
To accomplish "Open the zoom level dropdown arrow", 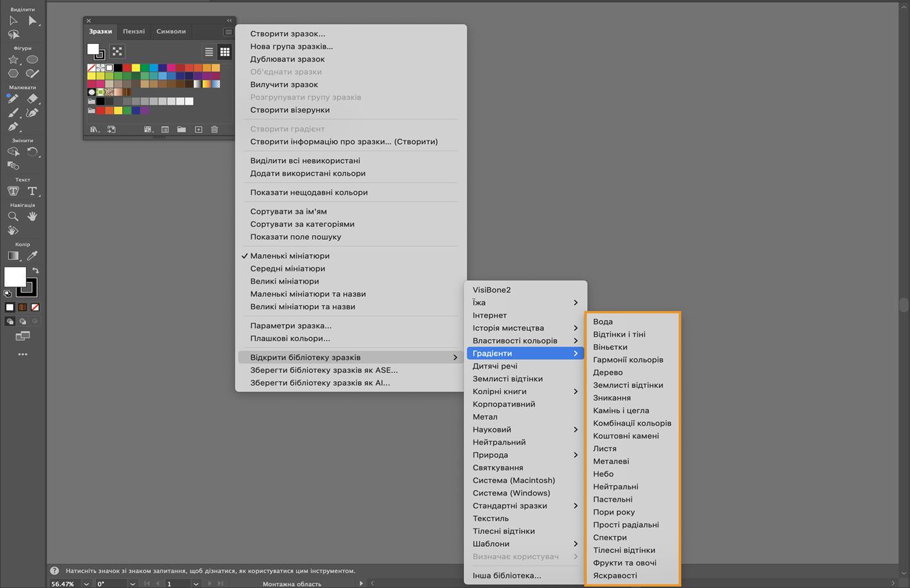I will tap(86, 584).
